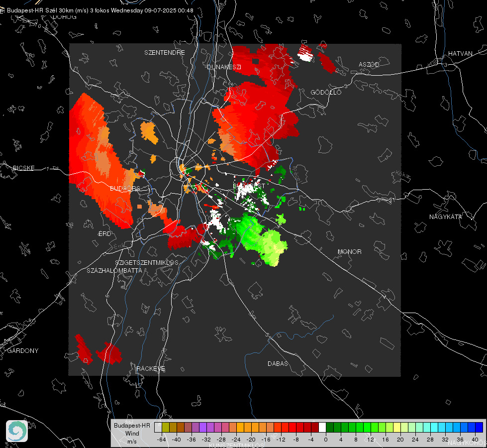
Task: Click the '-24' legend tick label
Action: pos(236,440)
